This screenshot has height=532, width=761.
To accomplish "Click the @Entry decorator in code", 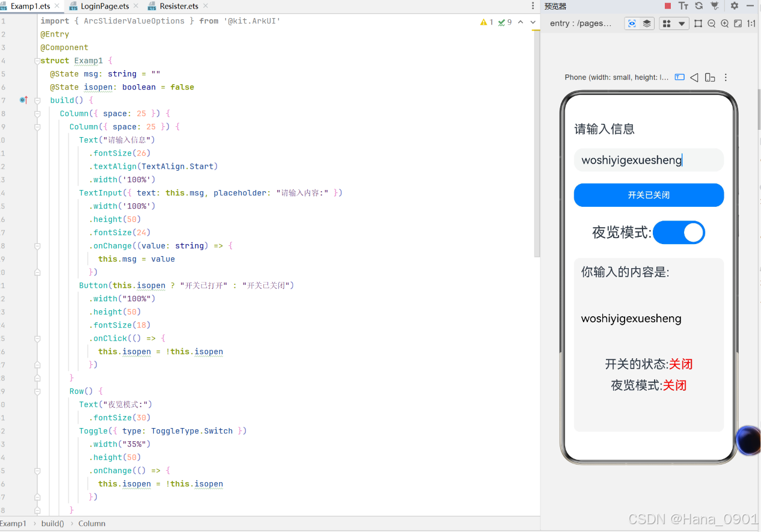I will [55, 34].
